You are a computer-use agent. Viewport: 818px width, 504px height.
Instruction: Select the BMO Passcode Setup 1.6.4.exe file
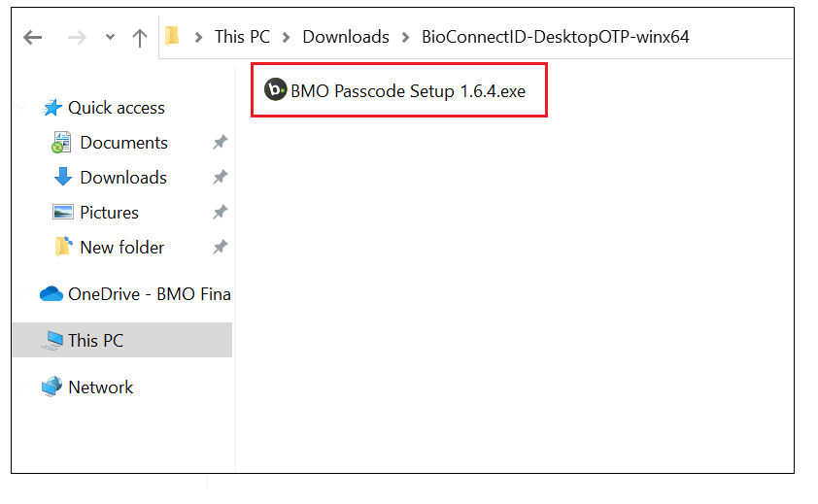click(408, 91)
